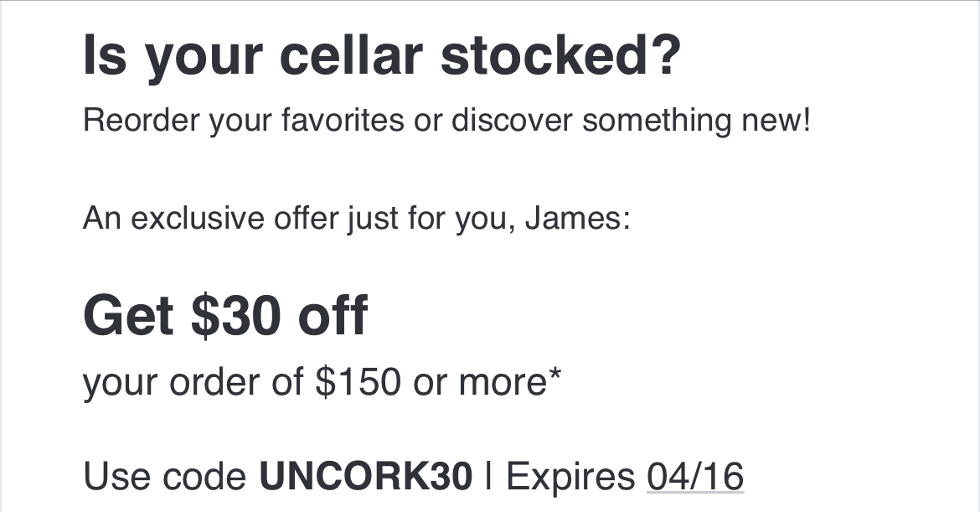The image size is (980, 512).
Task: Select the "Get $30 off" headline
Action: [x=225, y=316]
